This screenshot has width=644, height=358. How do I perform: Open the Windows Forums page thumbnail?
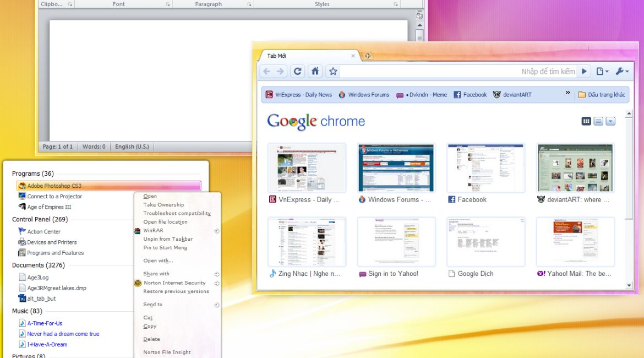click(396, 168)
